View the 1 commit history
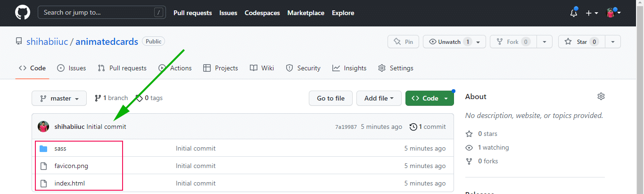The height and width of the screenshot is (194, 644). [x=428, y=127]
